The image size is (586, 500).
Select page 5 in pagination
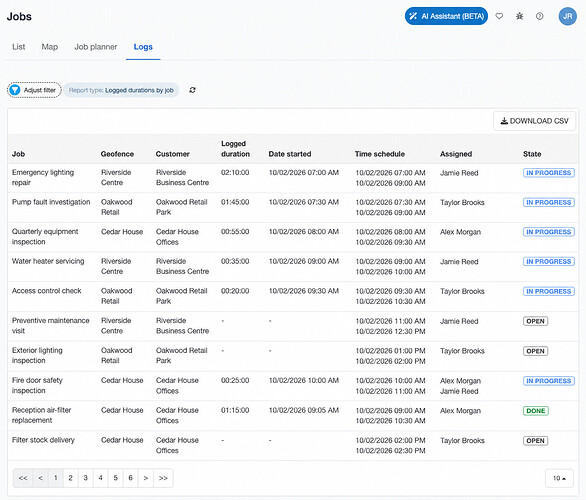[115, 478]
